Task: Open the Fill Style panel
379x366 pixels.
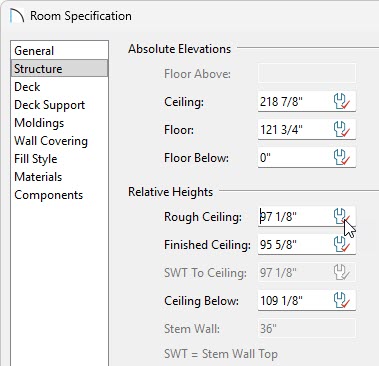Action: (x=59, y=159)
